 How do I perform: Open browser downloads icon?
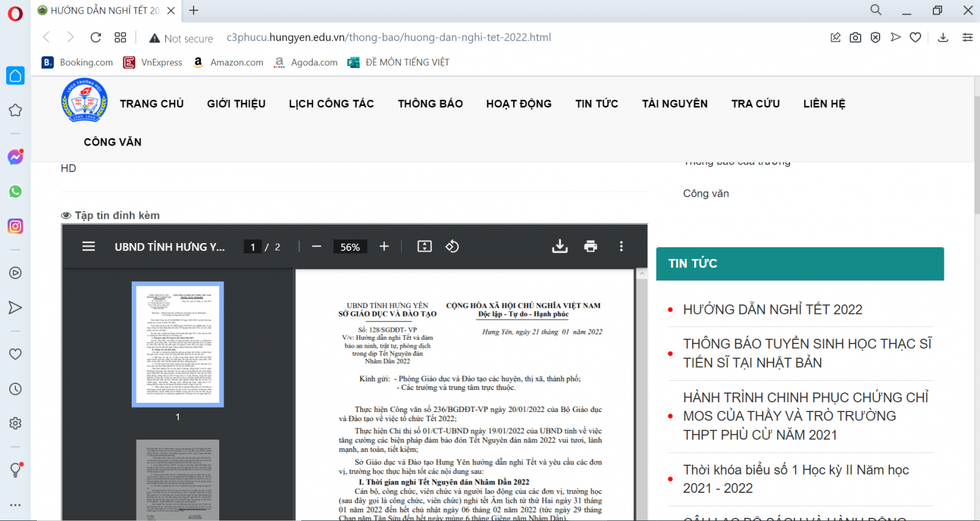tap(943, 37)
